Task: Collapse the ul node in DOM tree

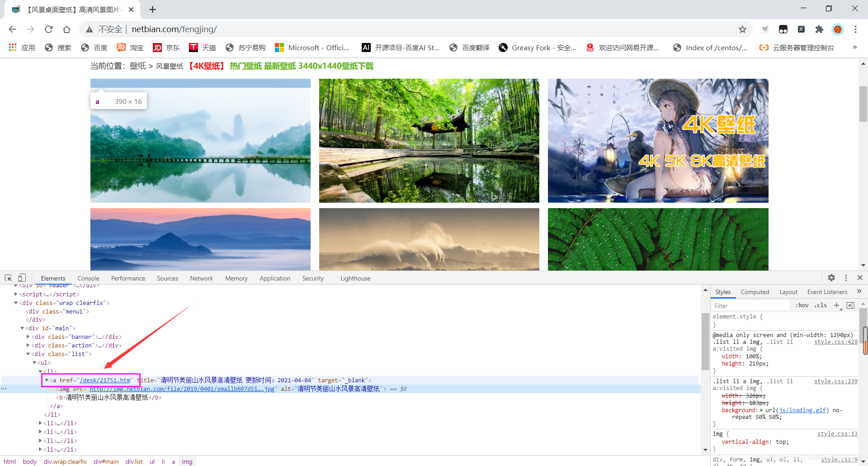Action: point(34,362)
